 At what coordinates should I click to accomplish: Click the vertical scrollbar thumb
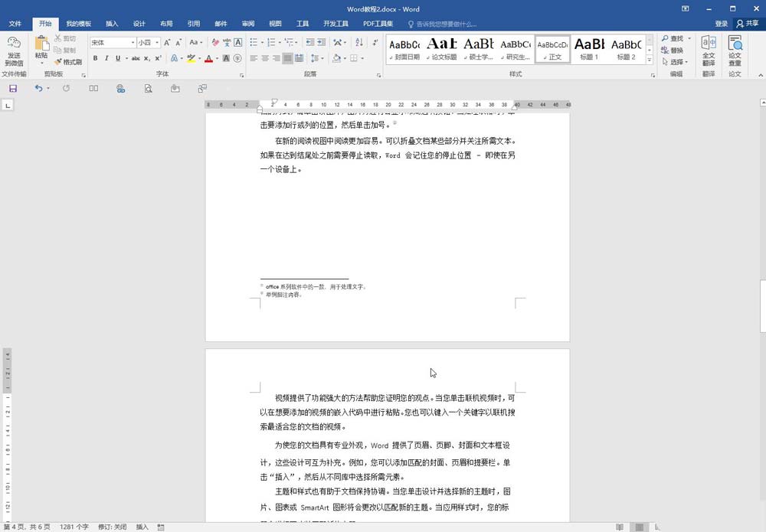coord(763,306)
